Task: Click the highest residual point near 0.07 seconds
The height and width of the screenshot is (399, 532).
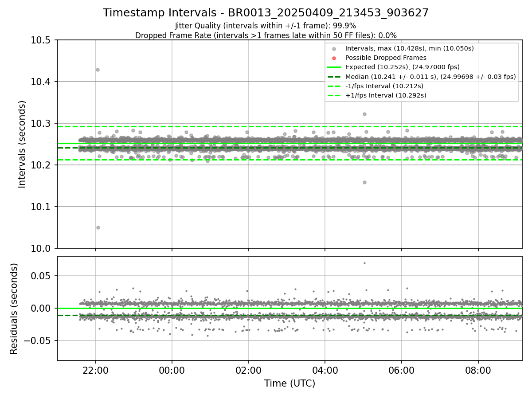Action: [x=364, y=263]
